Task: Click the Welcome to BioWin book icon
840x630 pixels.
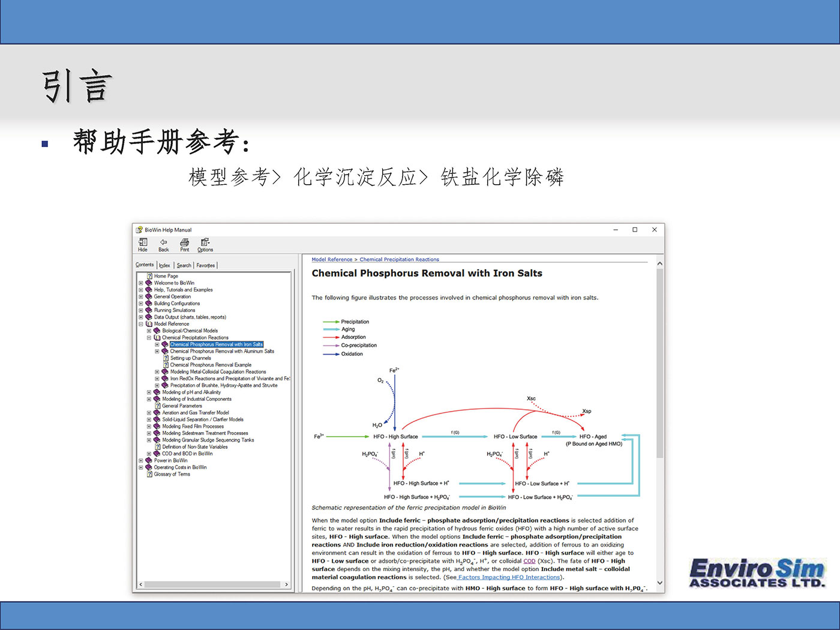Action: pos(149,283)
